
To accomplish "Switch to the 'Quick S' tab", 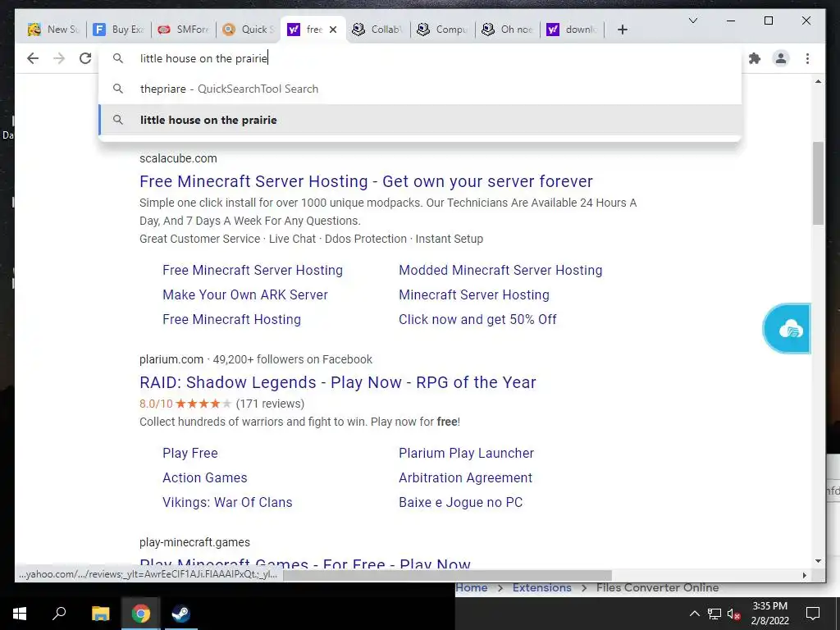I will click(249, 30).
